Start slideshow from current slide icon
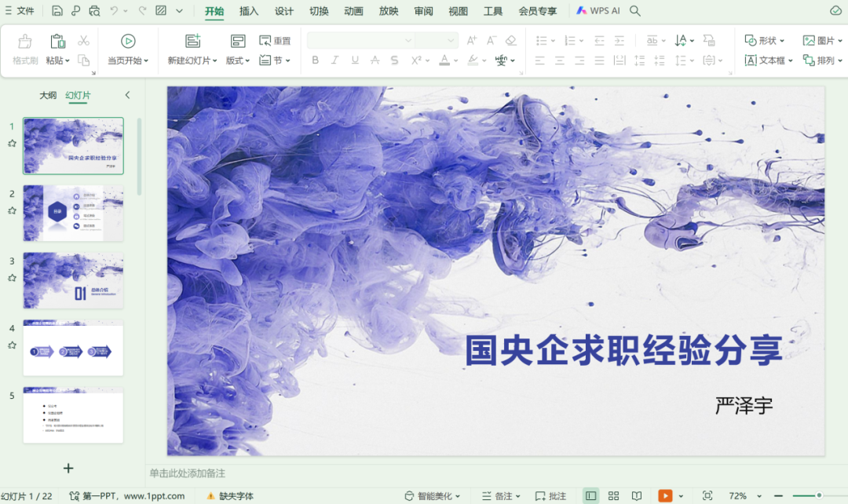 pos(128,41)
